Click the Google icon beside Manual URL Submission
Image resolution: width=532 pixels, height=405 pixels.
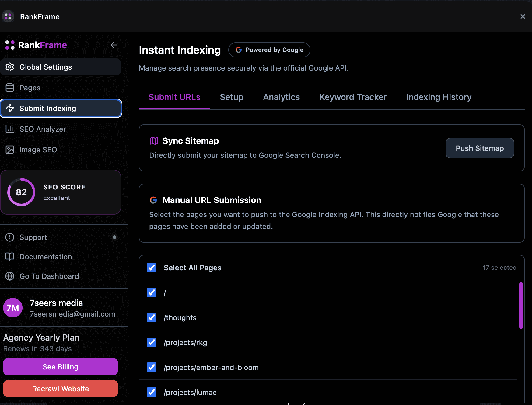pos(153,200)
